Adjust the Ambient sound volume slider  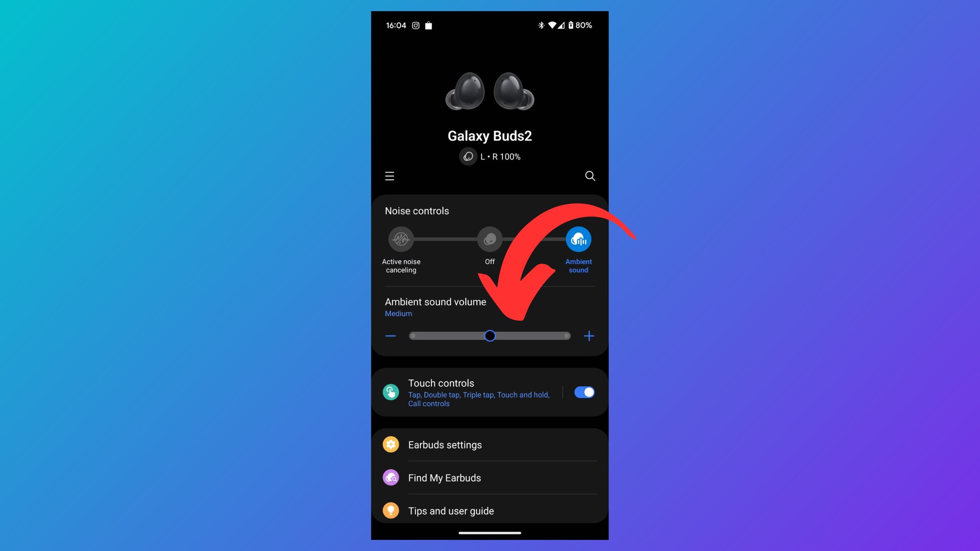pos(490,336)
